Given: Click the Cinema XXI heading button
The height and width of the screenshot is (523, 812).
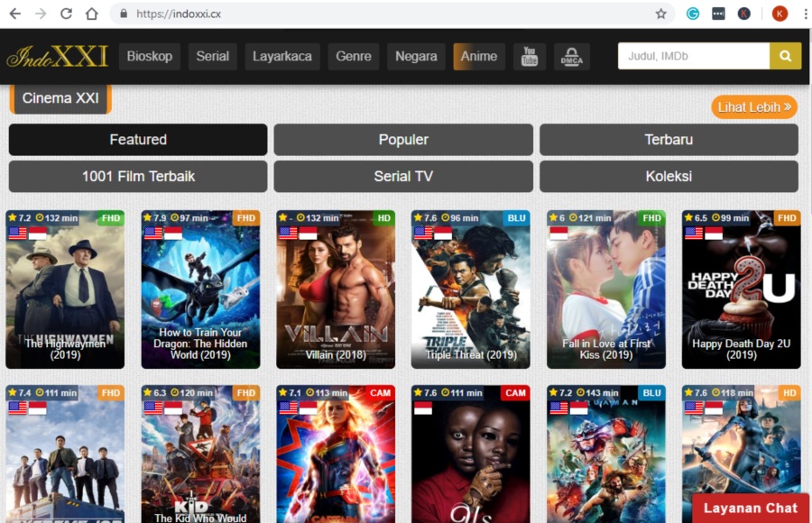Looking at the screenshot, I should pyautogui.click(x=60, y=98).
